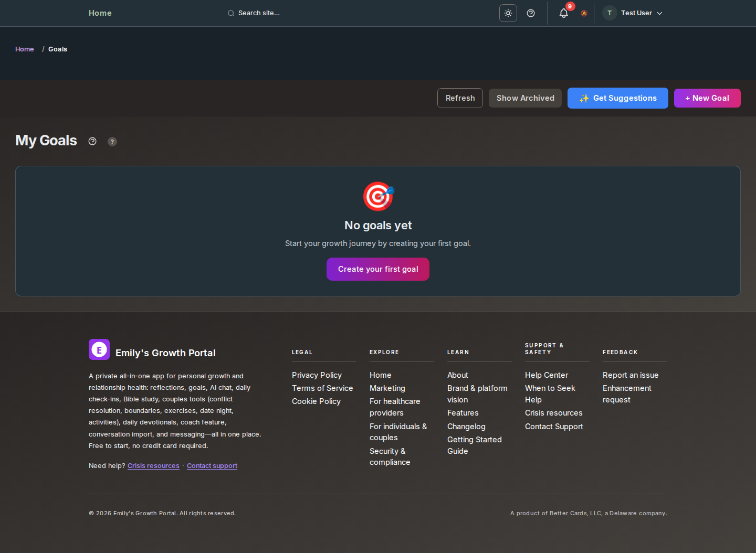
Task: Click the target emoji above No goals yet
Action: point(378,196)
